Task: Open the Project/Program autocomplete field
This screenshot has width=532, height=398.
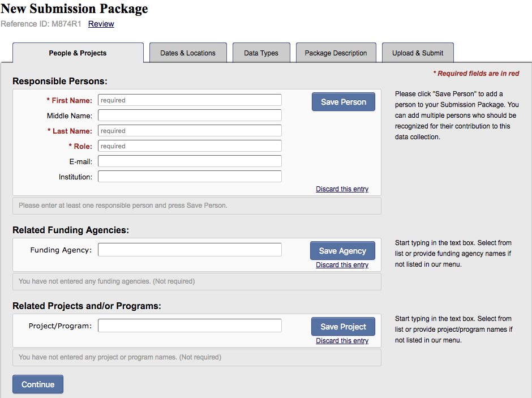Action: [x=190, y=326]
